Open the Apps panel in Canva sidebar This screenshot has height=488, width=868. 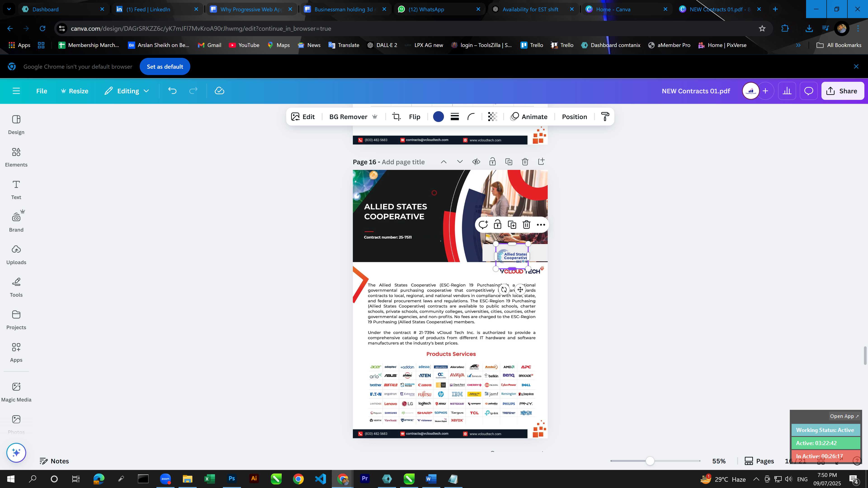coord(16,353)
